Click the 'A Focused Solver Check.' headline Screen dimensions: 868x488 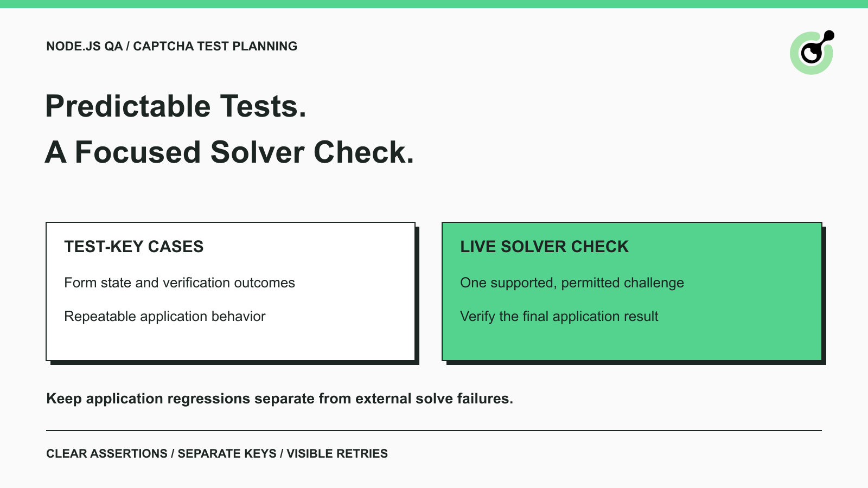[x=229, y=152]
